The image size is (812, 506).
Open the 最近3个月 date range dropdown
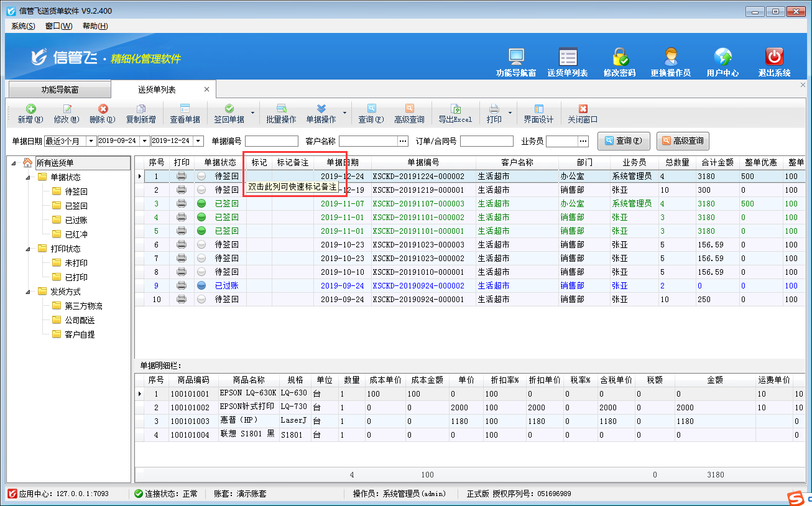[91, 141]
